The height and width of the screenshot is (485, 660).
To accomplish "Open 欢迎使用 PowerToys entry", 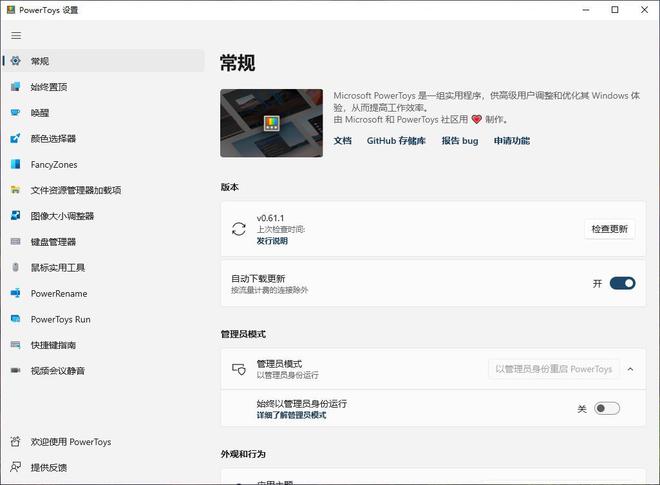I will [x=104, y=442].
